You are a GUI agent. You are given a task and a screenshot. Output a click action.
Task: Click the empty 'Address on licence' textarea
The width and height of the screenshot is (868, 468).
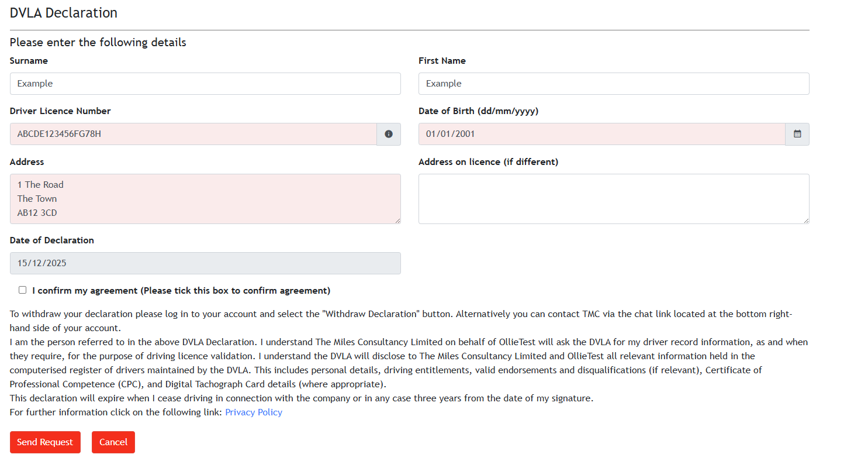pyautogui.click(x=614, y=198)
